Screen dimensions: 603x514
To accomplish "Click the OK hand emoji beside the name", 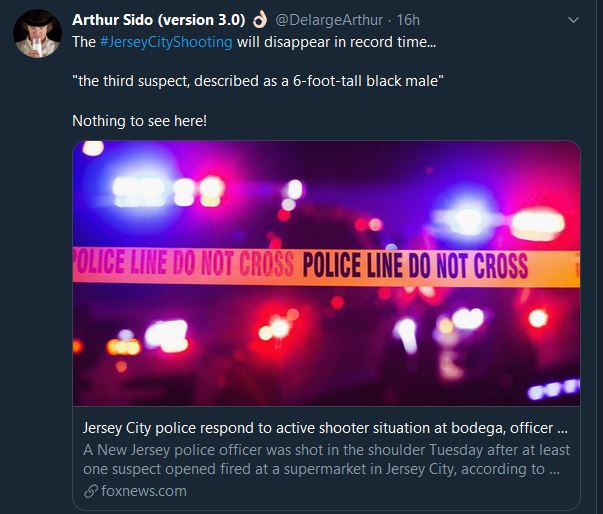I will point(260,20).
